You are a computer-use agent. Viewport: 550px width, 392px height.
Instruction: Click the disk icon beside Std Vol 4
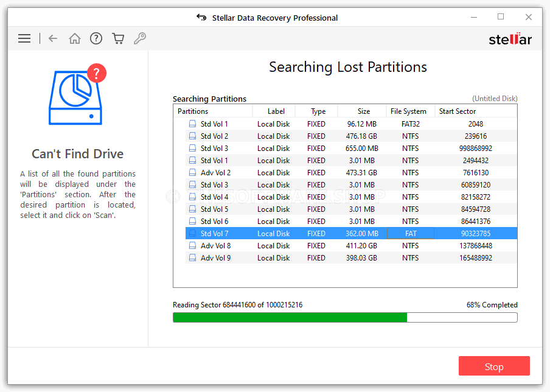point(193,197)
